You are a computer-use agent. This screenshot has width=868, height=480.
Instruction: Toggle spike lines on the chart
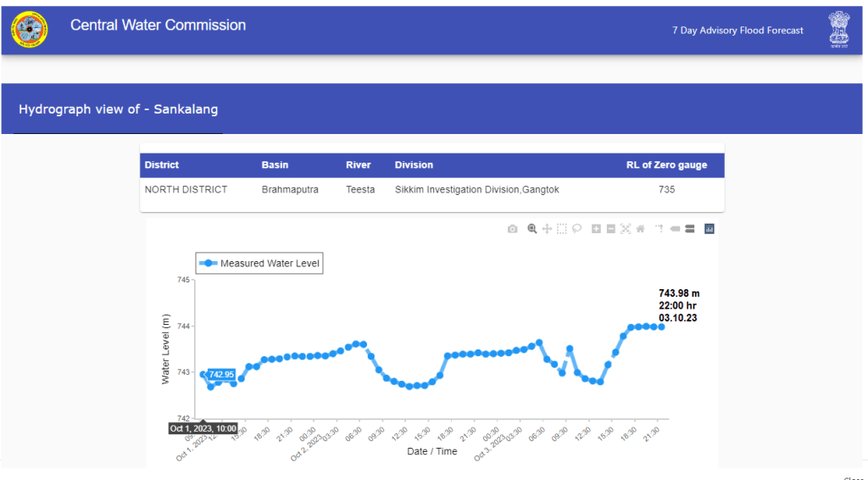coord(659,229)
